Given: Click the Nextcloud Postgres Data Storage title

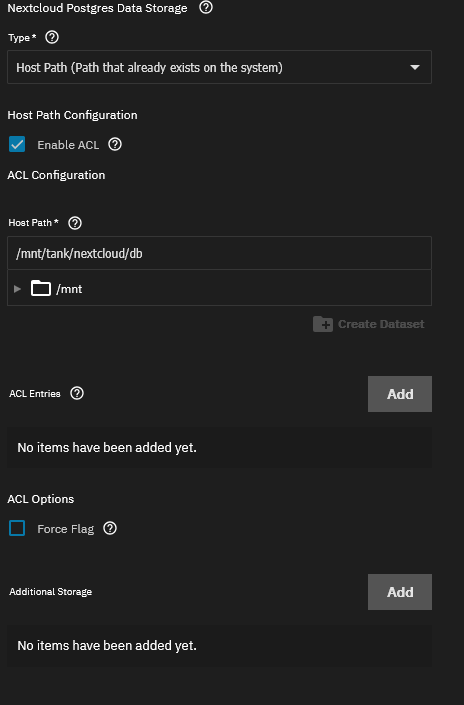Looking at the screenshot, I should [97, 8].
